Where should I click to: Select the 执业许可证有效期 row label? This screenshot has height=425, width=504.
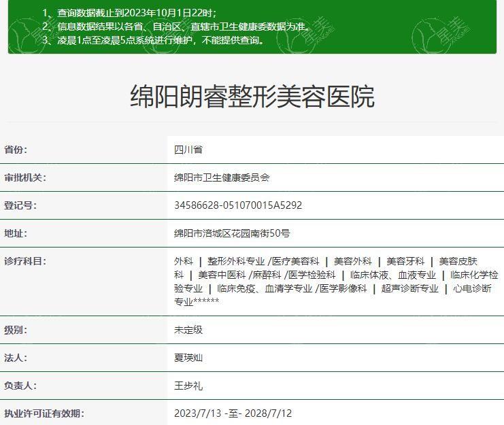44,413
